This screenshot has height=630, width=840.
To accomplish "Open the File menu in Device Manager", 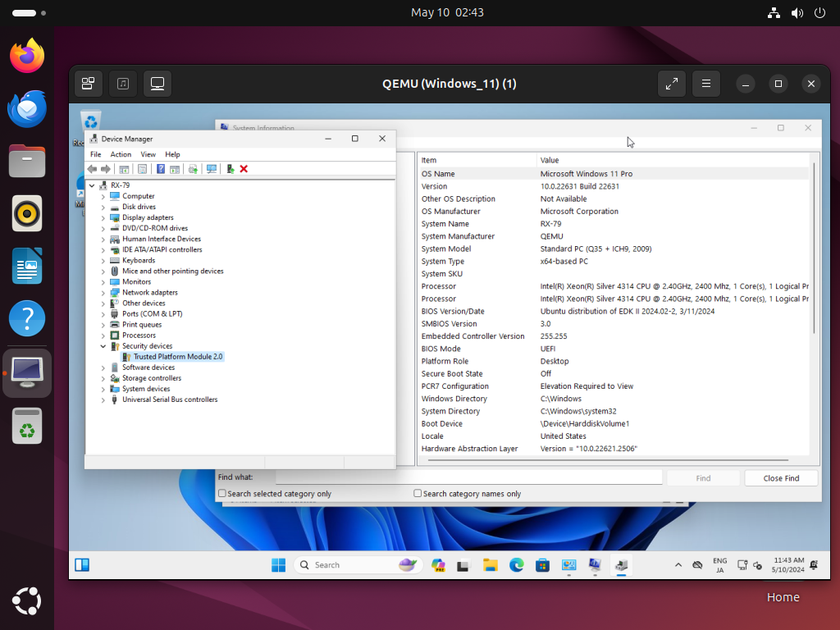I will point(96,154).
